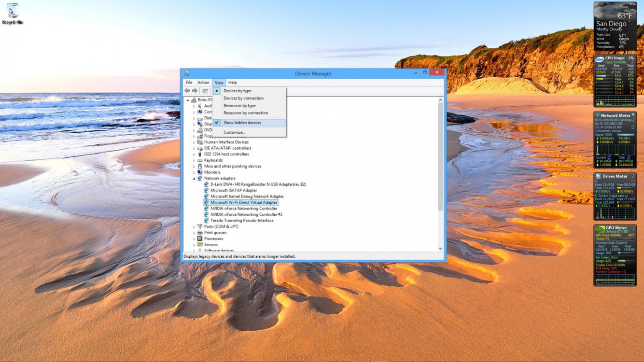This screenshot has width=644, height=362.
Task: Click the Ports (COM & LPT) icon
Action: coord(200,226)
